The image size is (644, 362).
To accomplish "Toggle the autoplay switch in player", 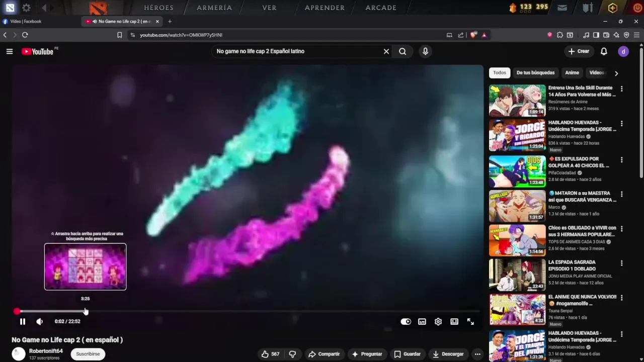I will pos(406,322).
